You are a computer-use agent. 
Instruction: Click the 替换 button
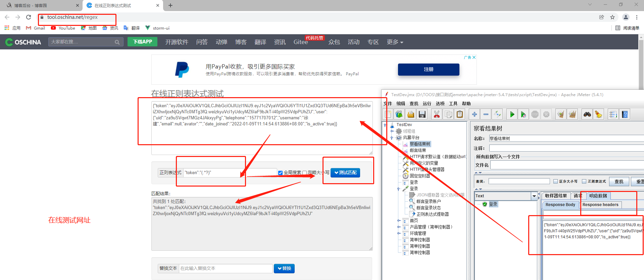[x=284, y=269]
